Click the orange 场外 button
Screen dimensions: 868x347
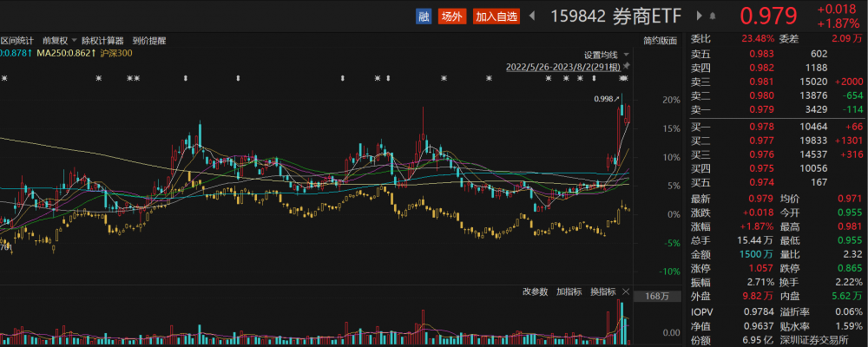451,16
